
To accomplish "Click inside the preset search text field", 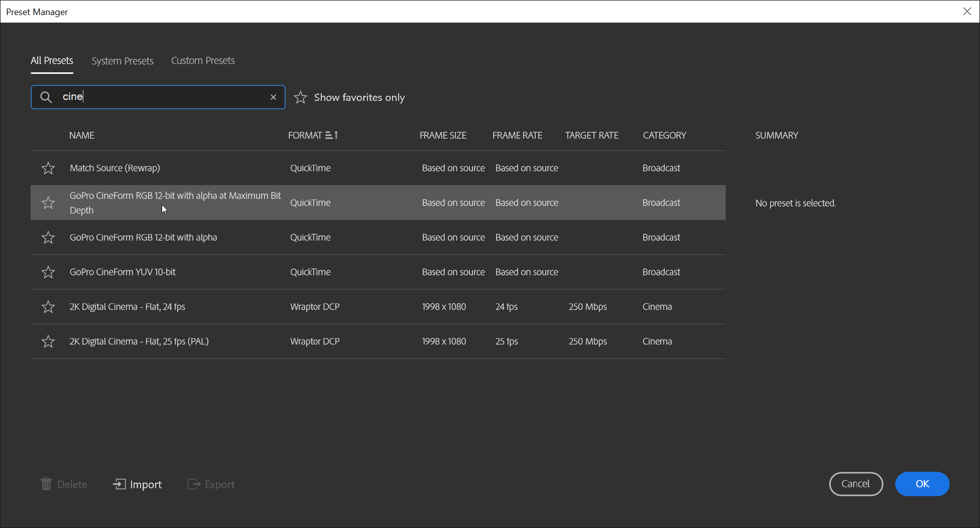I will tap(166, 97).
